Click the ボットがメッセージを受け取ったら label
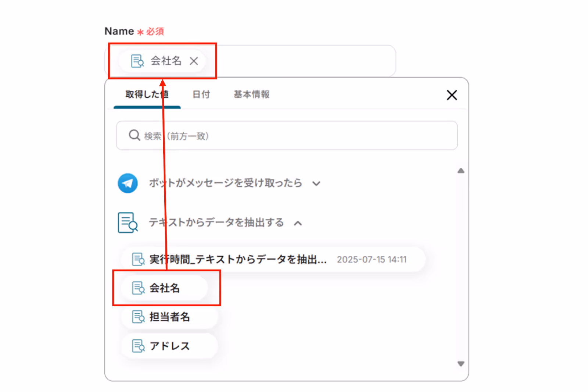588x392 pixels. click(x=225, y=183)
